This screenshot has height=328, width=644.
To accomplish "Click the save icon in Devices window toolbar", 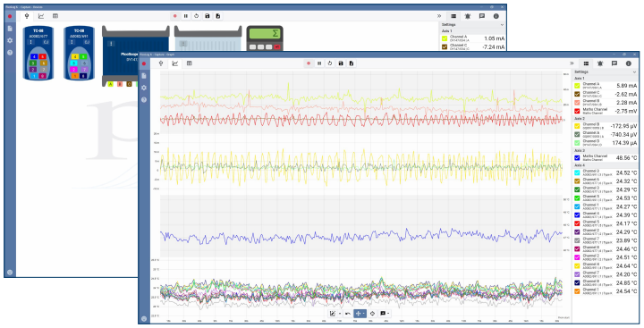I will point(207,16).
